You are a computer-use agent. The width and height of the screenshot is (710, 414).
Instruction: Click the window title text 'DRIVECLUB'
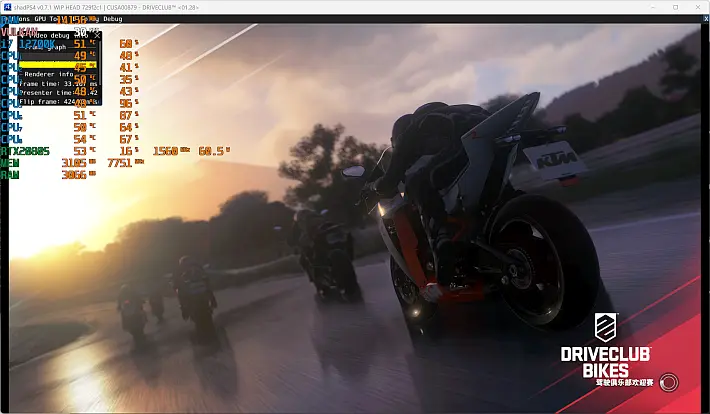pyautogui.click(x=159, y=7)
